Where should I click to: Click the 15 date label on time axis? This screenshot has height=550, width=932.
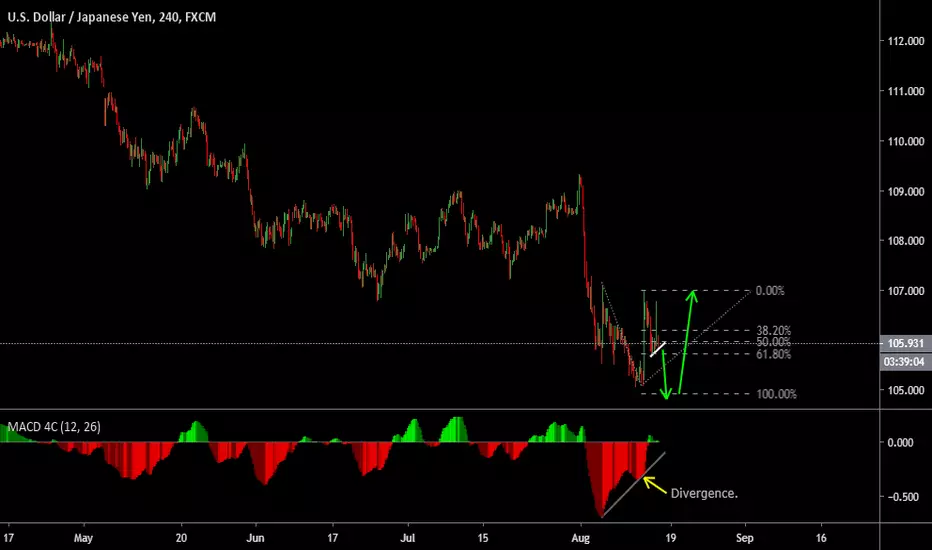[483, 538]
